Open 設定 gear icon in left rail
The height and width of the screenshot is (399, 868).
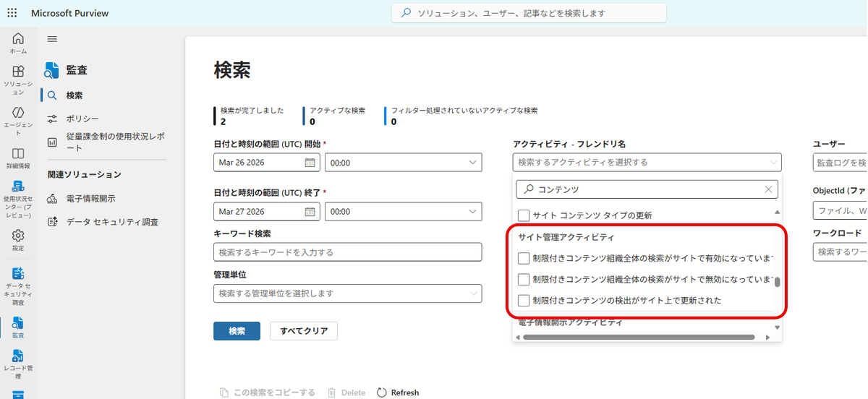[18, 239]
